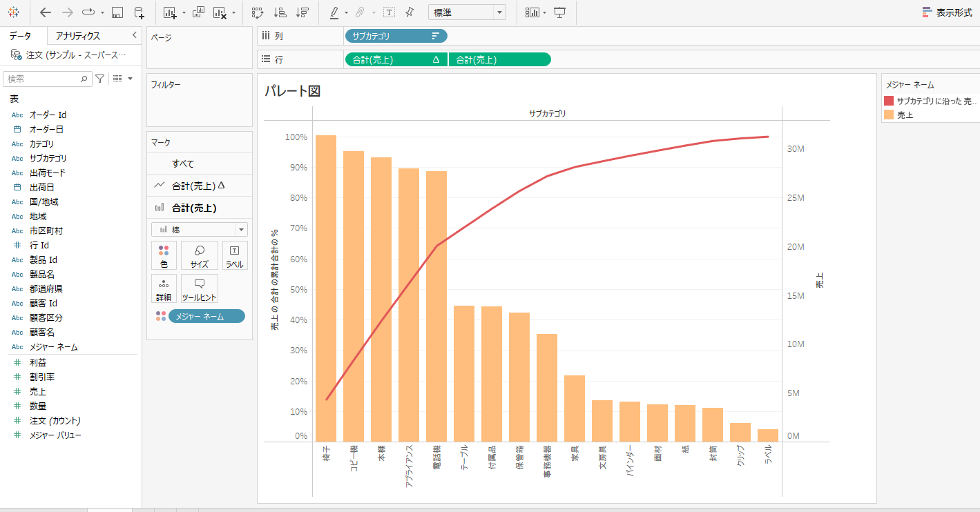Click the filter funnel in the data pane

click(100, 79)
